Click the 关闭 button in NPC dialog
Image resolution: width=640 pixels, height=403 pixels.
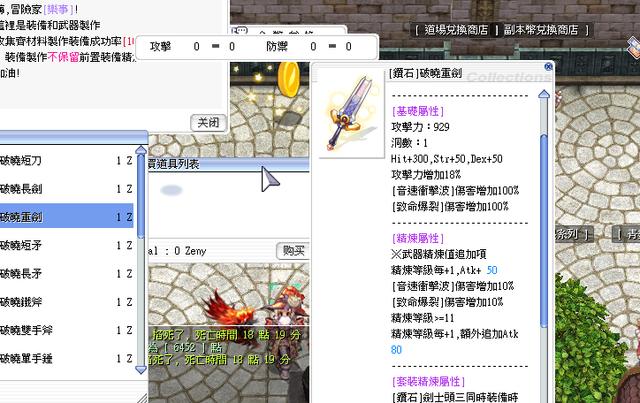tap(208, 122)
